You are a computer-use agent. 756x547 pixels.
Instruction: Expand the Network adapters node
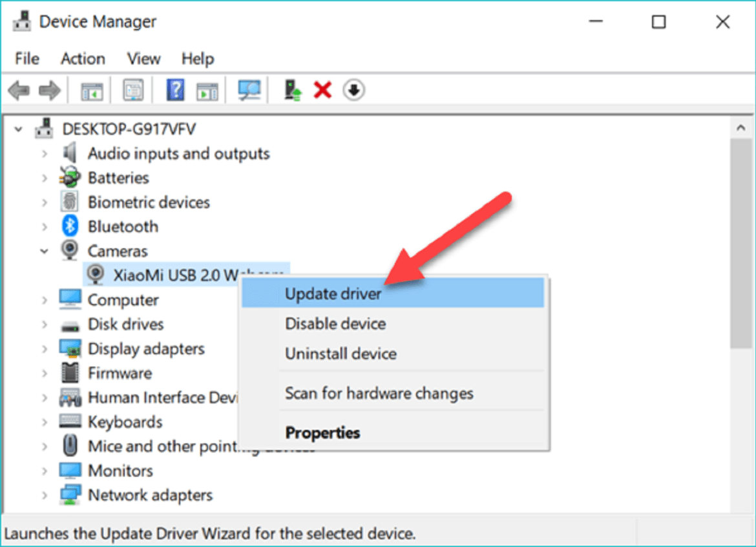click(45, 495)
